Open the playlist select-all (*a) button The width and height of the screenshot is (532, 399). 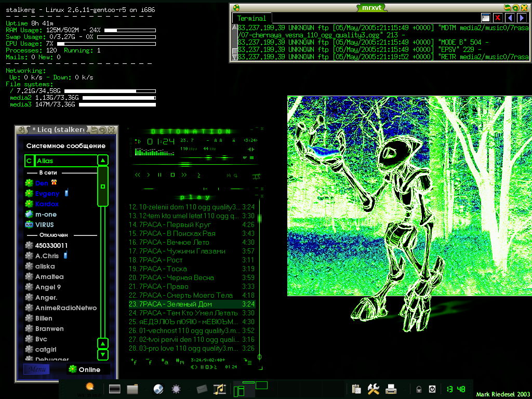[165, 362]
